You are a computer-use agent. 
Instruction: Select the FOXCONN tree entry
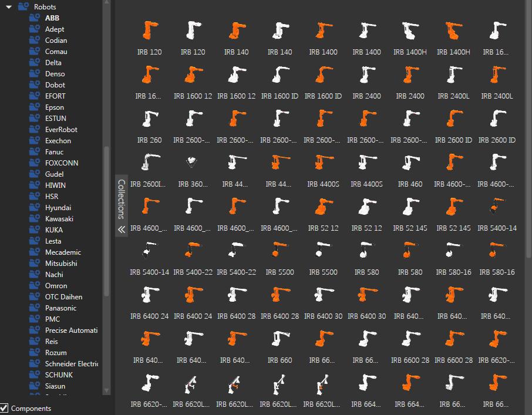tap(62, 163)
